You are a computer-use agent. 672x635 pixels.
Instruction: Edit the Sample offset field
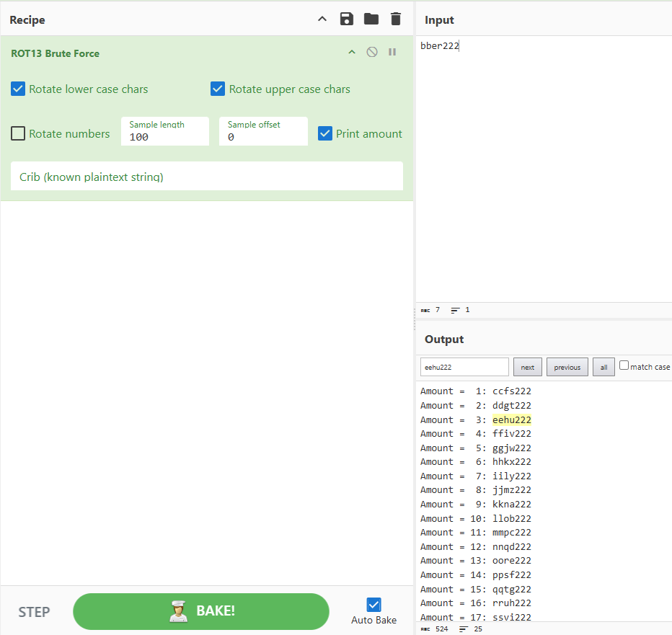[x=263, y=131]
